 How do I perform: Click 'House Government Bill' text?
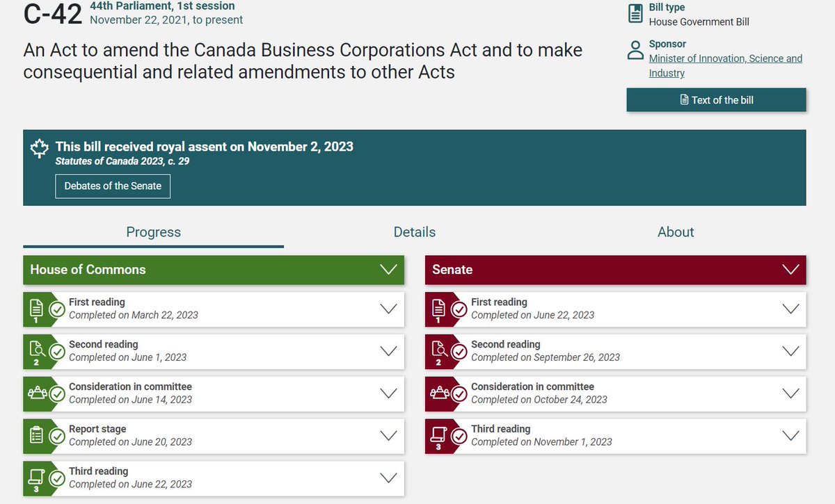tap(699, 22)
